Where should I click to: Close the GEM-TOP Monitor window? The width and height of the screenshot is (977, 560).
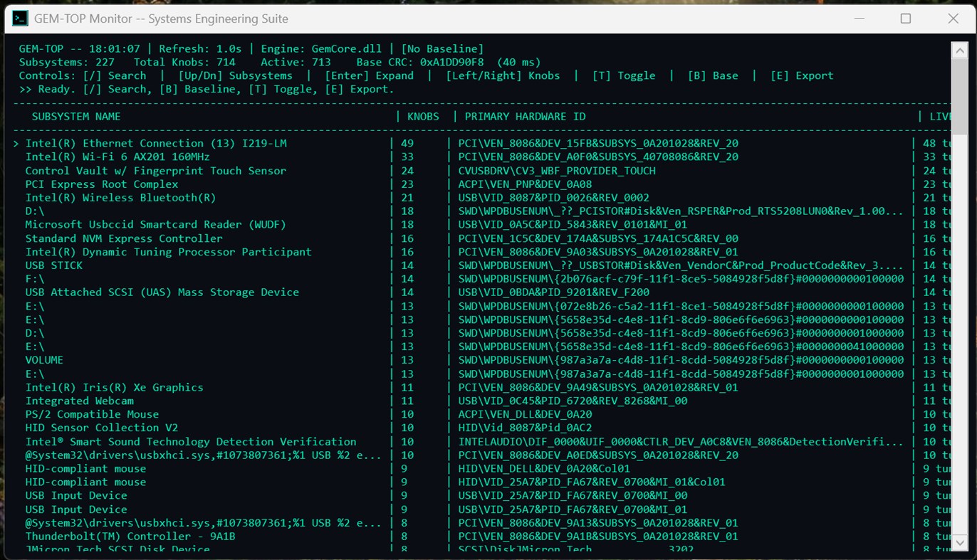pyautogui.click(x=953, y=19)
